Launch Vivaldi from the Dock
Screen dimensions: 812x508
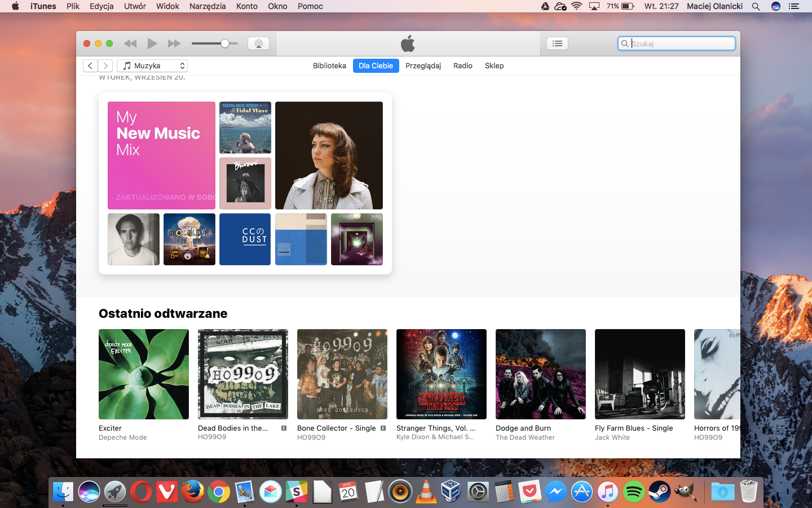click(x=167, y=492)
